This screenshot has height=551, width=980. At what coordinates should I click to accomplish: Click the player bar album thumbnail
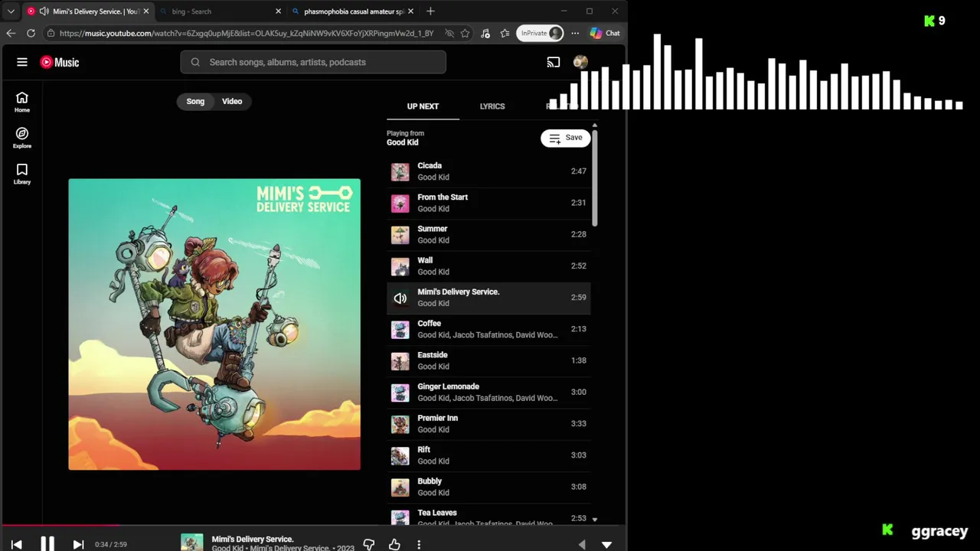192,543
